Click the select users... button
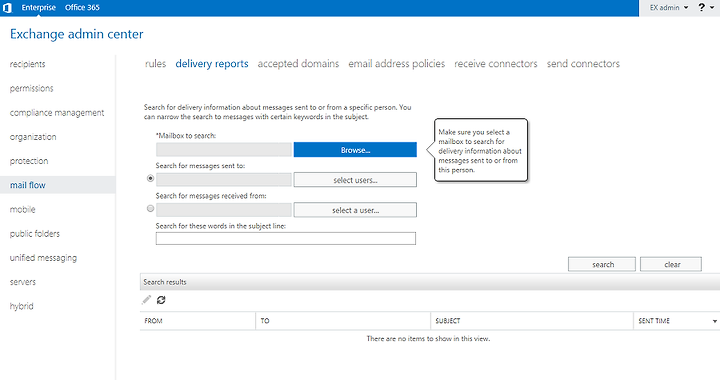This screenshot has width=720, height=380. pyautogui.click(x=355, y=180)
